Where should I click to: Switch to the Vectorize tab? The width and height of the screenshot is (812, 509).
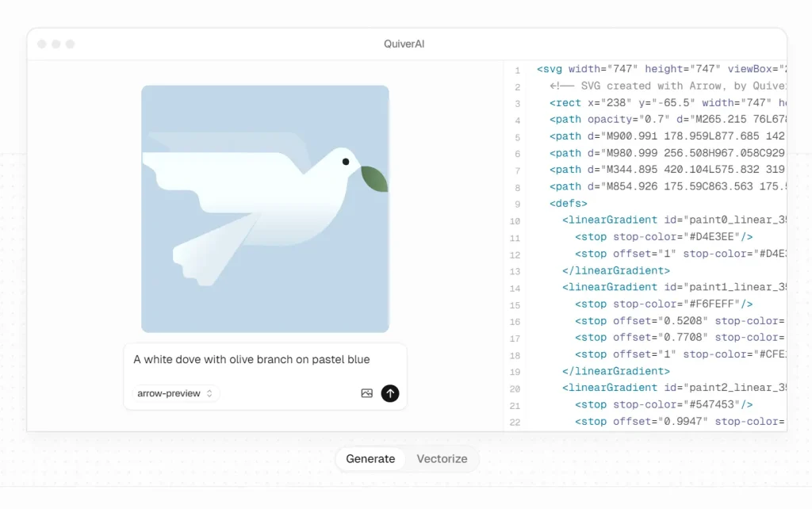click(x=442, y=458)
